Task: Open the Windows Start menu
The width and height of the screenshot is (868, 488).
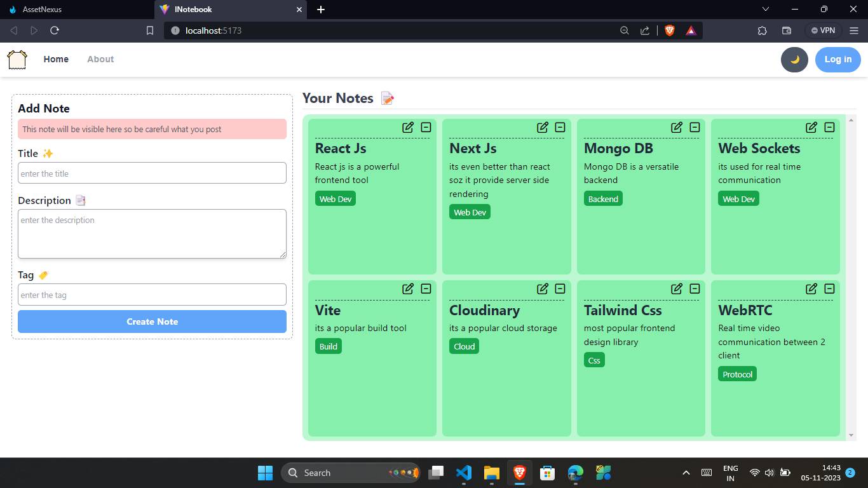Action: pyautogui.click(x=265, y=473)
